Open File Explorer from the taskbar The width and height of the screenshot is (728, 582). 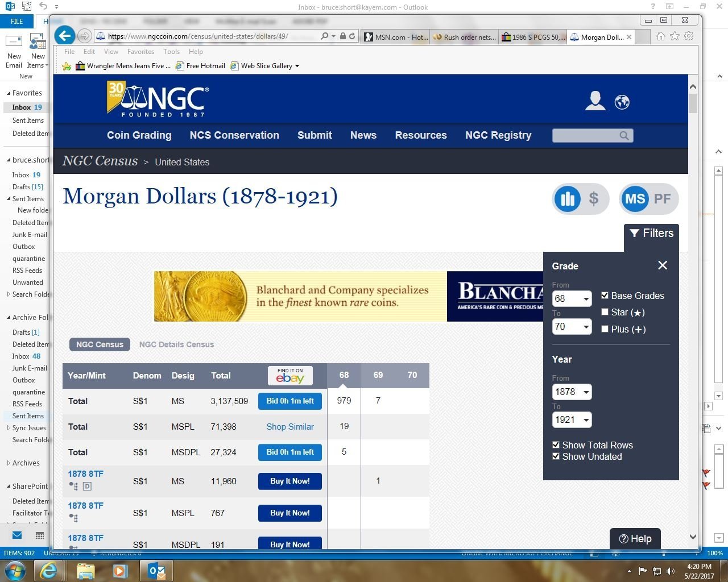85,571
